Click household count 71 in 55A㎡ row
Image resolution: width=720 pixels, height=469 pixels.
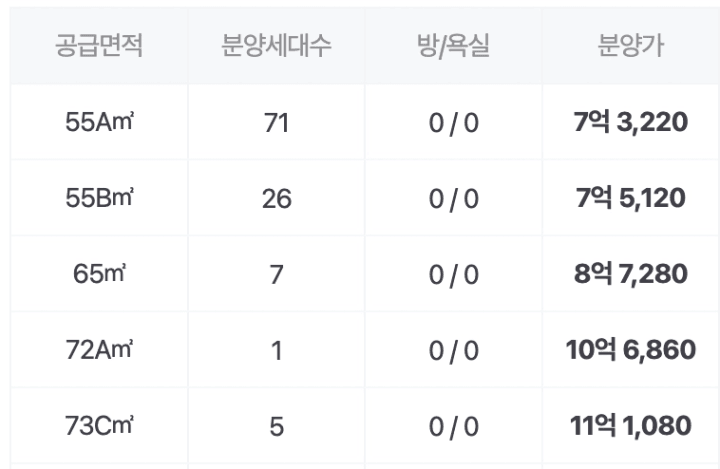tap(276, 123)
